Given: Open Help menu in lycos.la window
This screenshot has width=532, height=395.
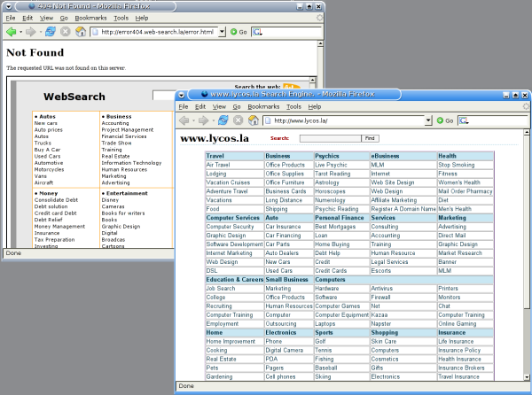Looking at the screenshot, I should pos(315,106).
